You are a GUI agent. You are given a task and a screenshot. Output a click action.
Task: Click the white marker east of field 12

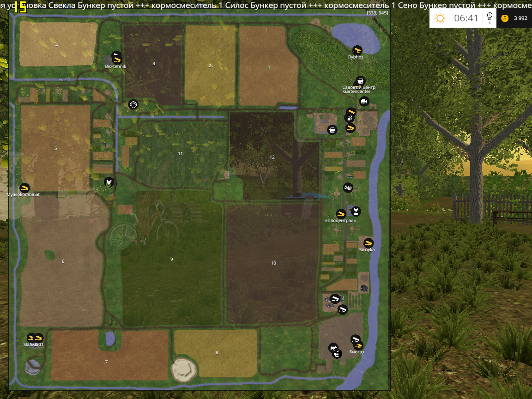pyautogui.click(x=348, y=187)
